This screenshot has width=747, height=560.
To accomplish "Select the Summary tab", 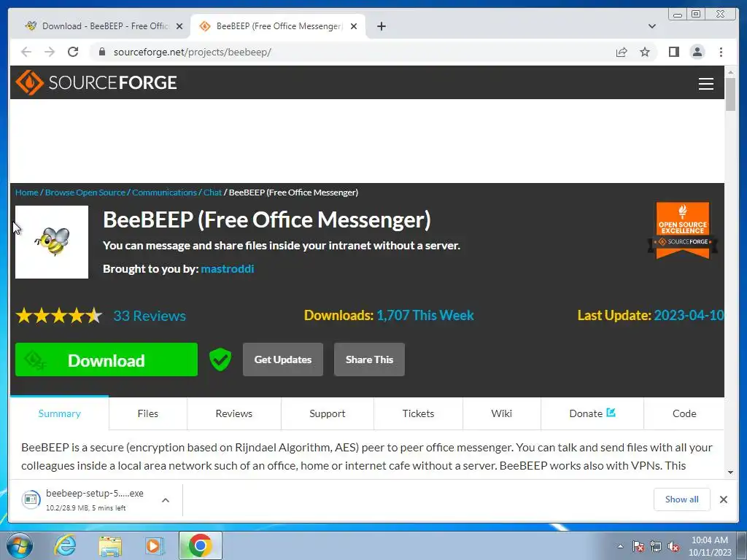I will click(60, 413).
